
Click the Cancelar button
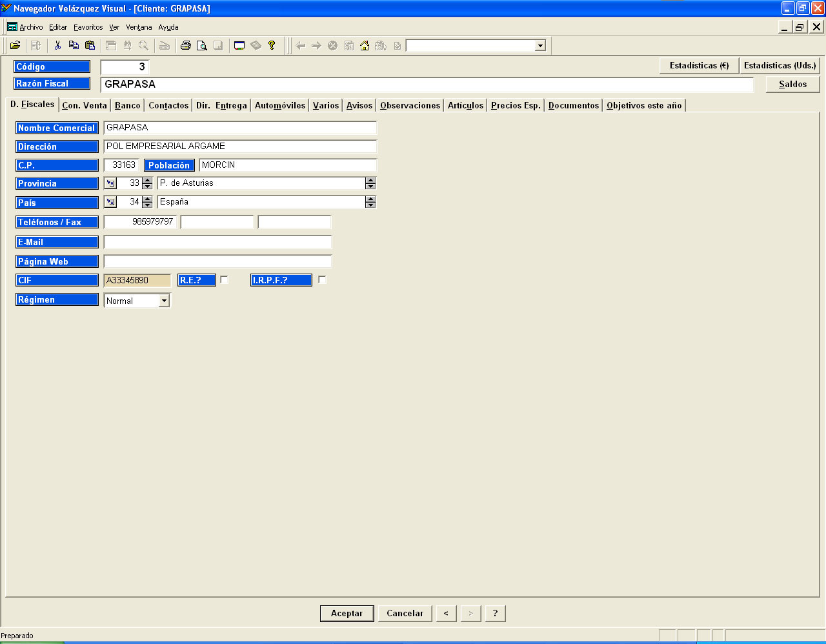(x=405, y=613)
